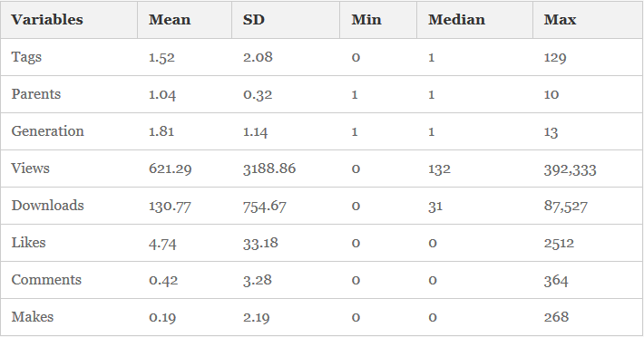Click the SD column header
Viewport: 644px width, 337px height.
254,20
